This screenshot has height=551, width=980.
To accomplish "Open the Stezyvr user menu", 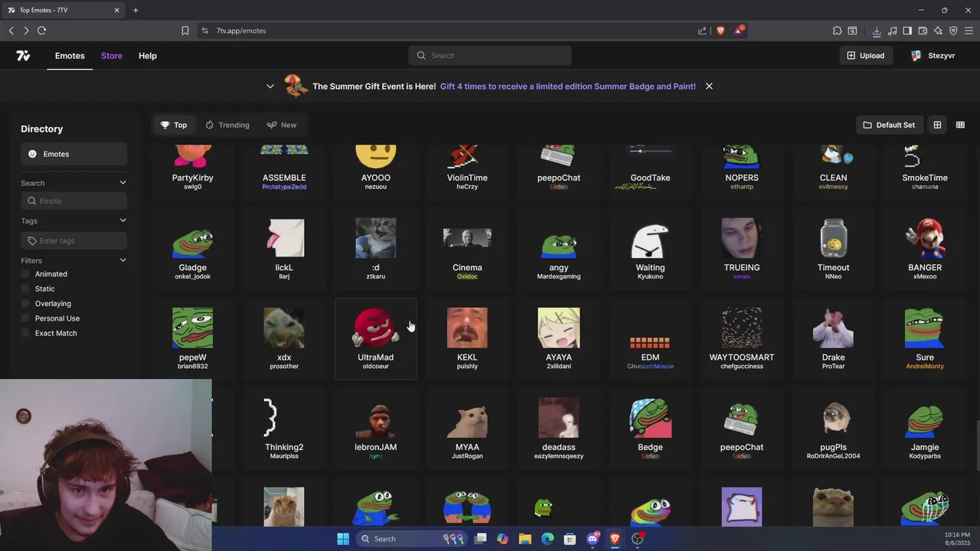I will (933, 56).
